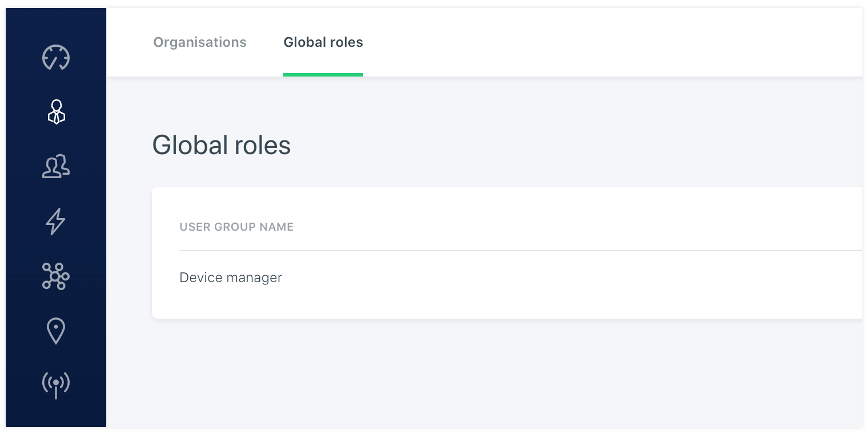Click the green underline beneath Global roles tab
Screen dimensions: 868x434
[x=323, y=74]
